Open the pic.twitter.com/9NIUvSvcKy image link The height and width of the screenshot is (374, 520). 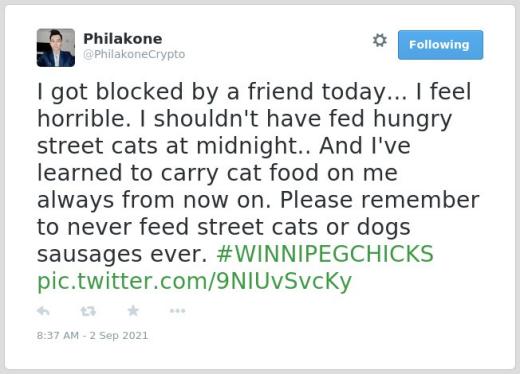coord(194,282)
